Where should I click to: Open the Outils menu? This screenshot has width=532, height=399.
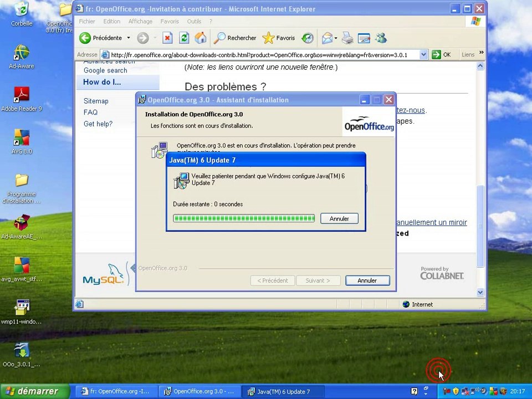194,22
